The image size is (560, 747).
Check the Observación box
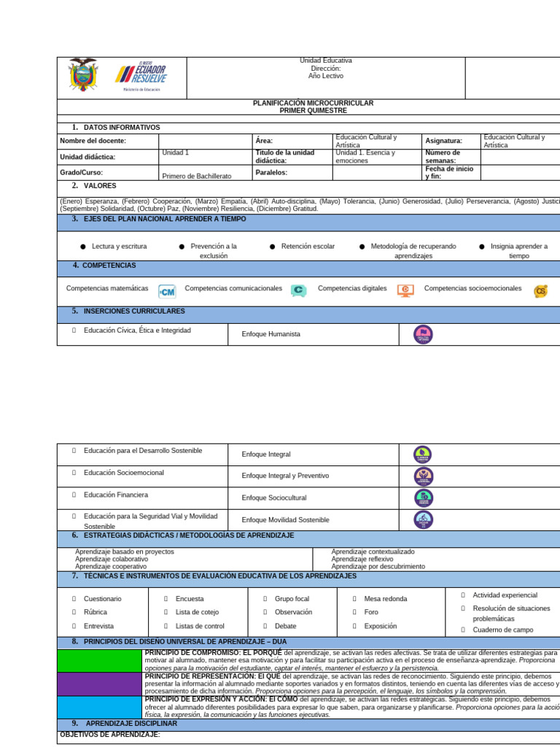tap(265, 612)
